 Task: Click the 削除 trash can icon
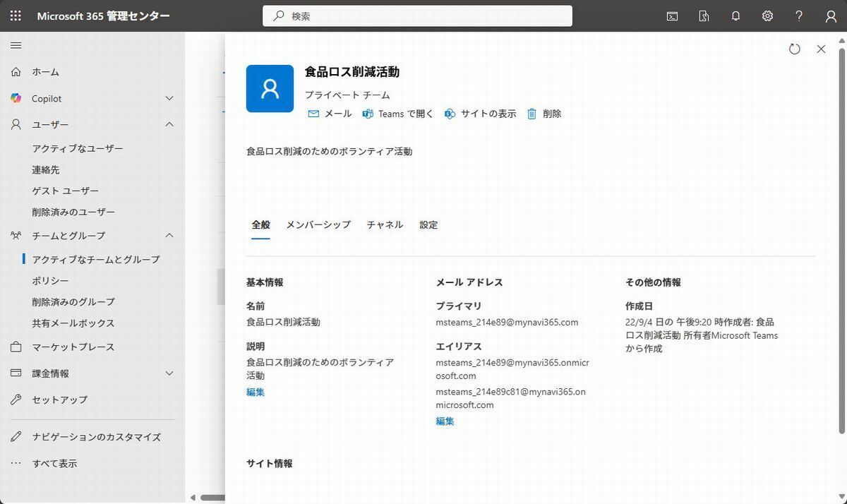tap(532, 114)
